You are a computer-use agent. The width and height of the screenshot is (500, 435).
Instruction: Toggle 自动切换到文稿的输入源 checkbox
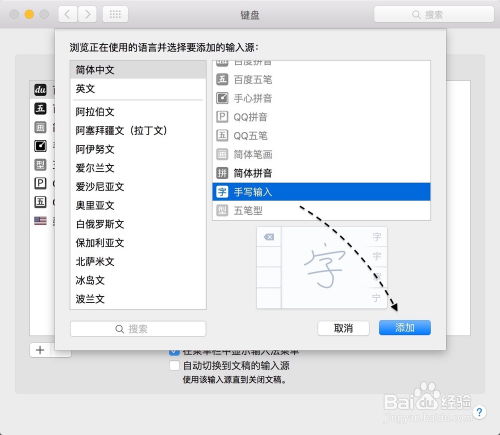pyautogui.click(x=174, y=365)
